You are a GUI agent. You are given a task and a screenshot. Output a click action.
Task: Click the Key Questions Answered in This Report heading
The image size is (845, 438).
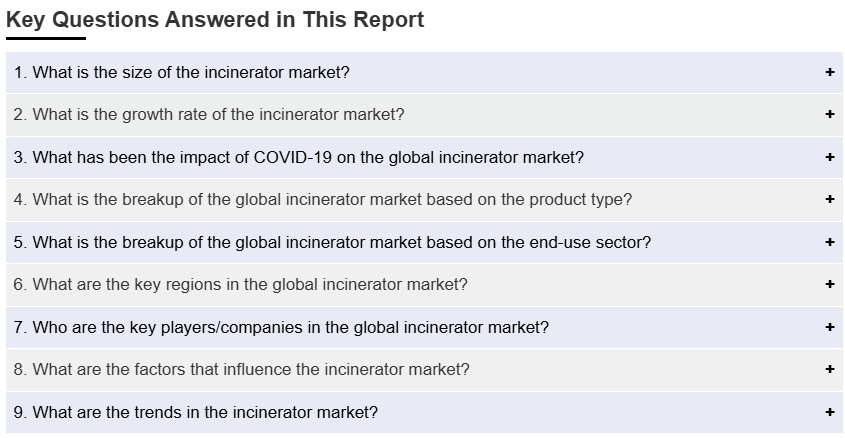tap(215, 20)
